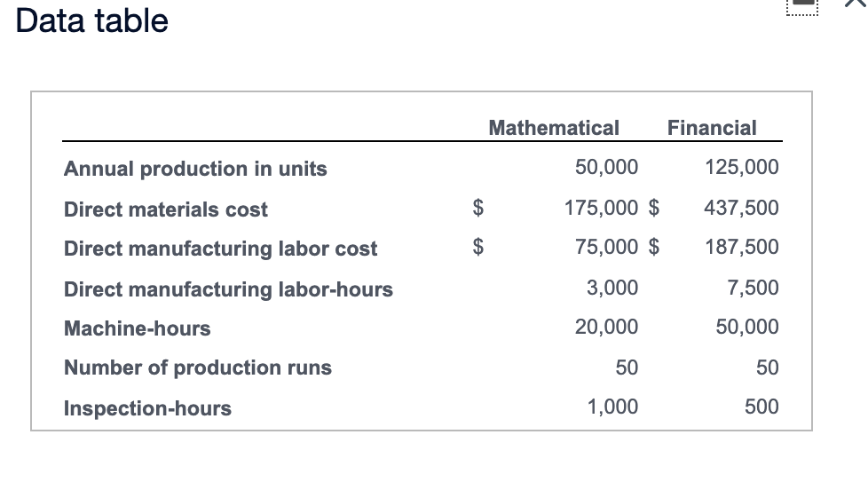868x490 pixels.
Task: Select the 20,000 machine-hours value
Action: pos(607,327)
